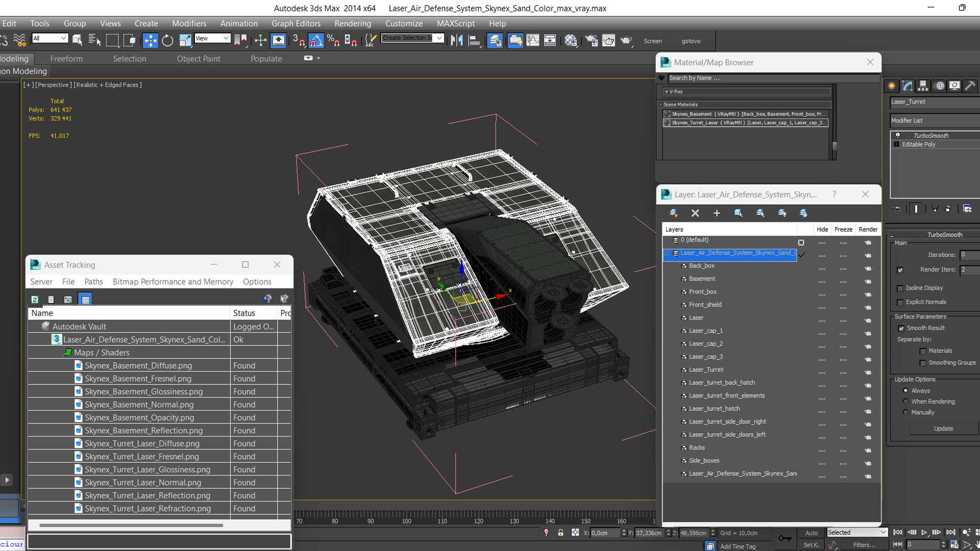Choose the Rectangular Selection Region tool

tap(112, 40)
